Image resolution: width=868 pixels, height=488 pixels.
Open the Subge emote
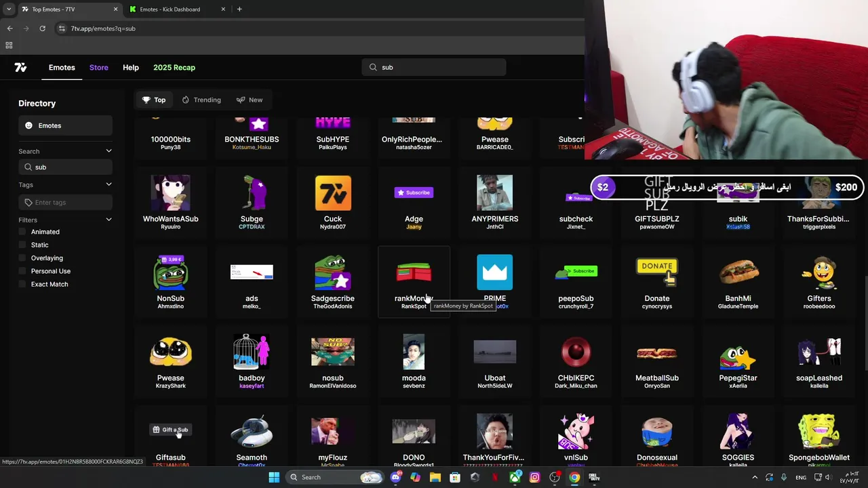point(252,202)
